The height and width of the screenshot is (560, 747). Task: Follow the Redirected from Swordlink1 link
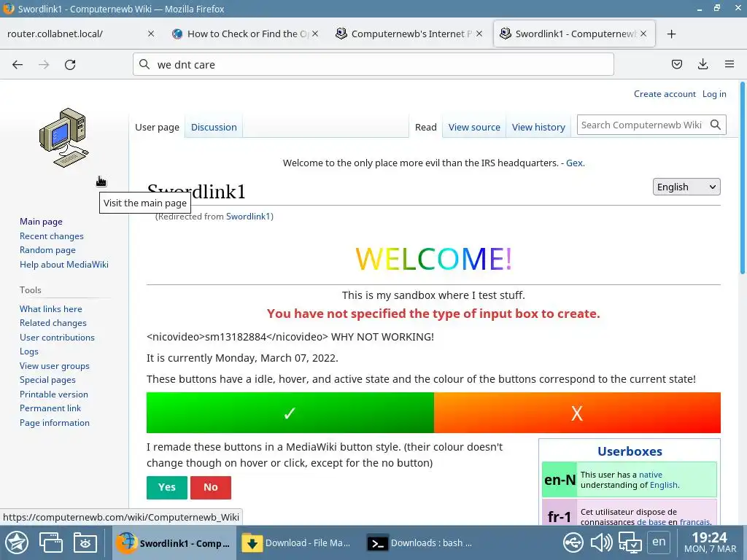[x=249, y=216]
